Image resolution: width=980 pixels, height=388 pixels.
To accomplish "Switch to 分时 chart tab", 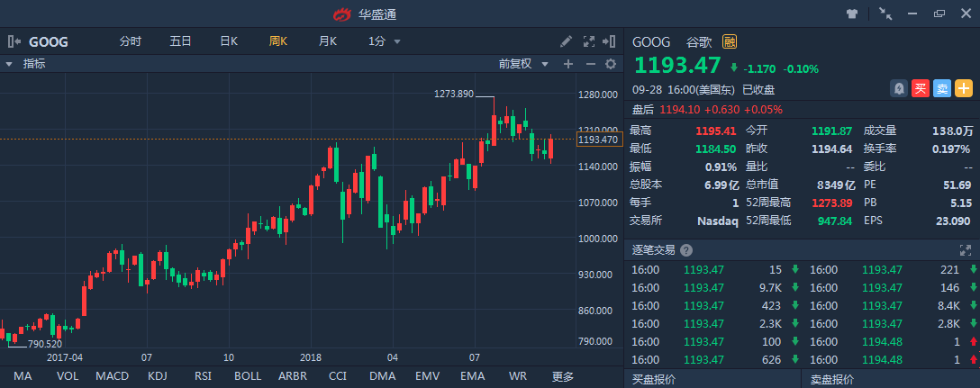I will coord(130,42).
